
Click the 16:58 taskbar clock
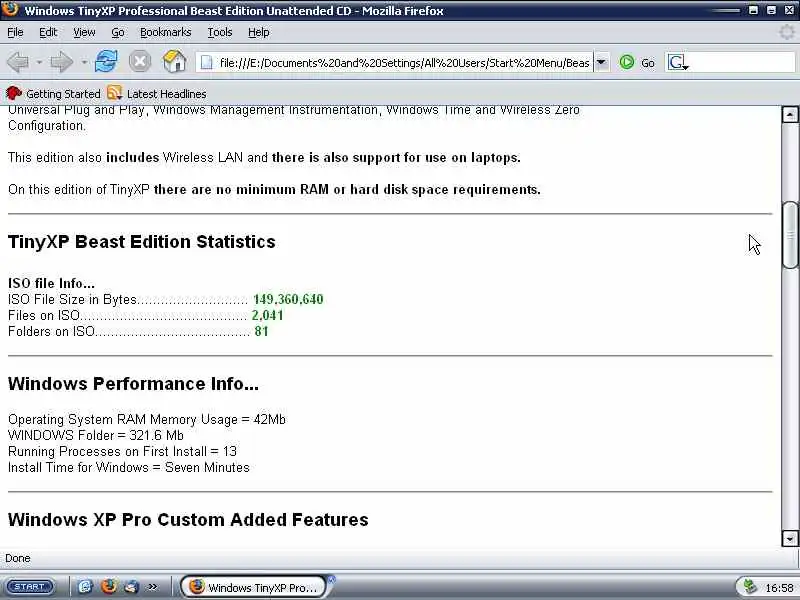[x=779, y=588]
